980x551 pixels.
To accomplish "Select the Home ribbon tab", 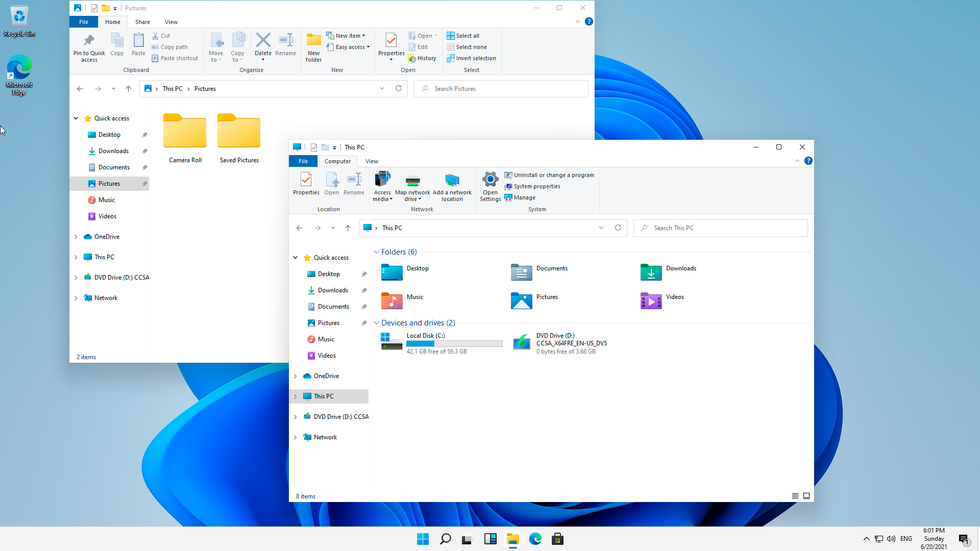I will 112,21.
